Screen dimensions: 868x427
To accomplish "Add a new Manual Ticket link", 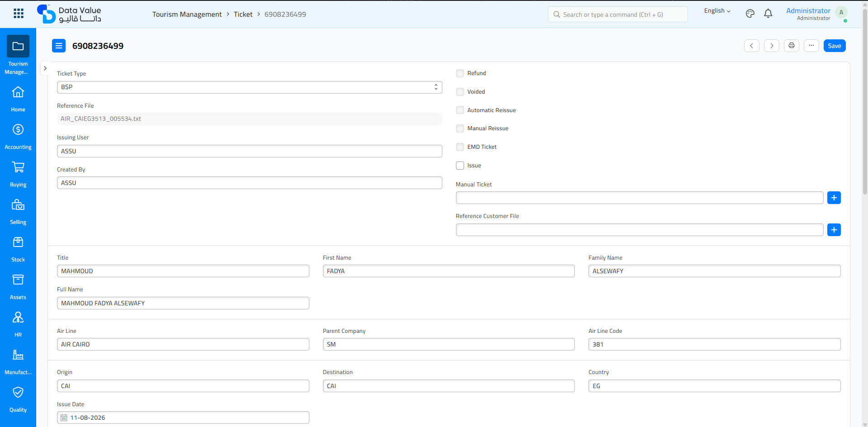I will pos(834,198).
